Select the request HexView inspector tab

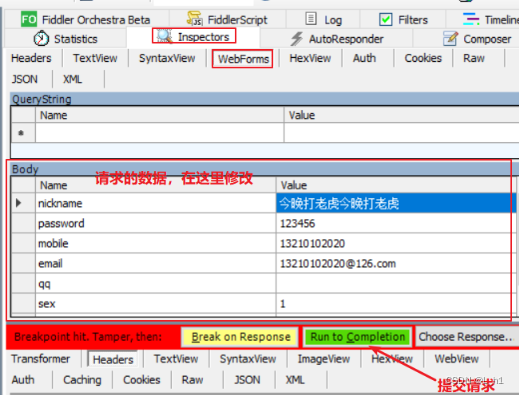[x=310, y=58]
